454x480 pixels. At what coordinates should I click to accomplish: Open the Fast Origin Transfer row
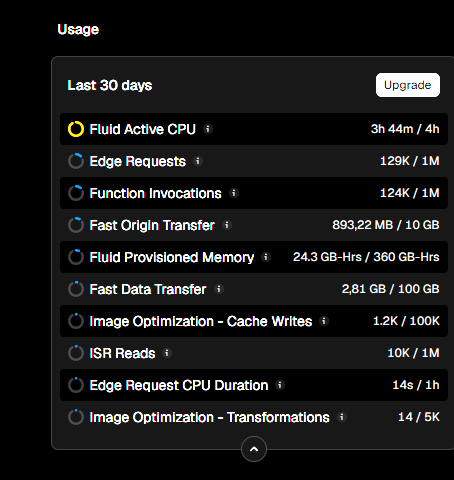[x=254, y=225]
